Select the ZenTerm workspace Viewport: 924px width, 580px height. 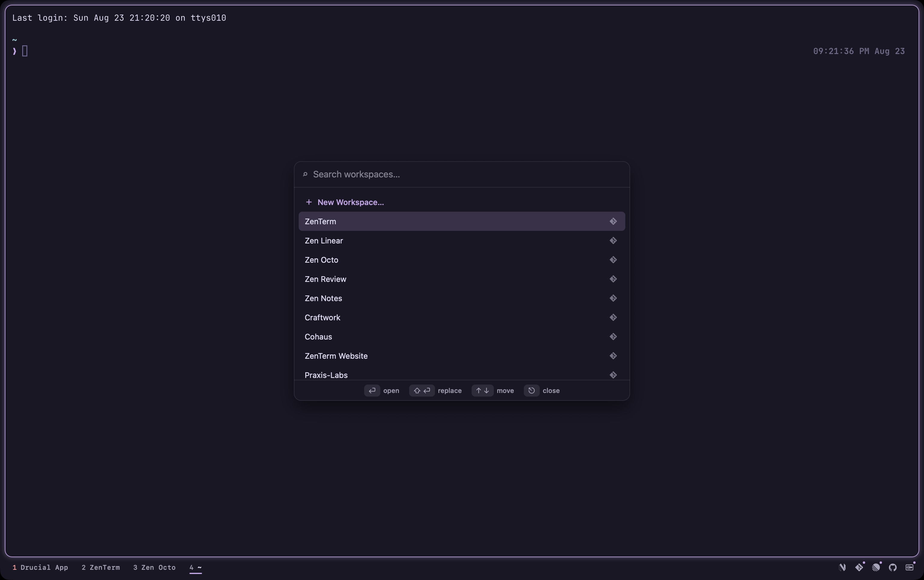[x=462, y=221]
